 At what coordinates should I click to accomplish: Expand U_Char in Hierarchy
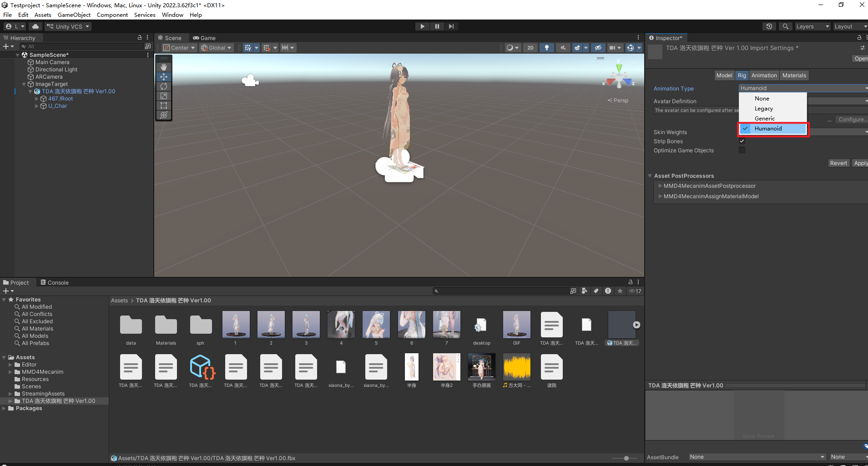37,106
